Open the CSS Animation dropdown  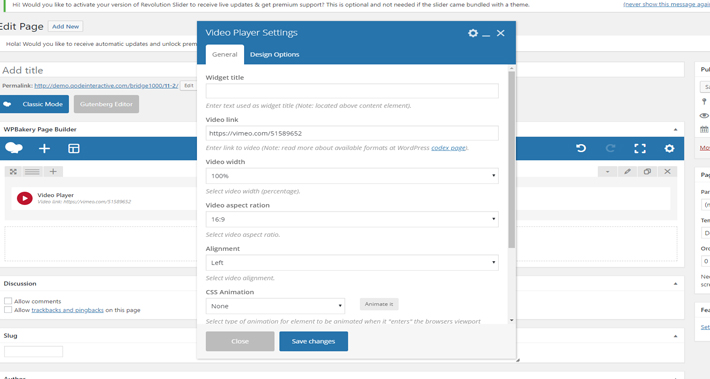(275, 306)
